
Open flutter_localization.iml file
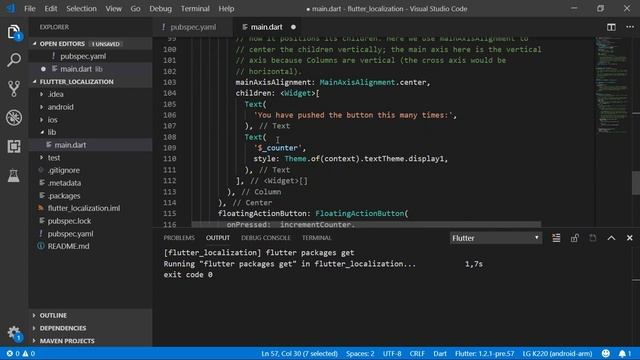(84, 208)
